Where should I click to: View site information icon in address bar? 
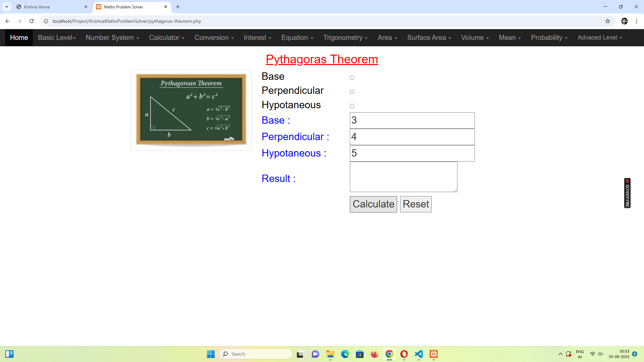pos(46,21)
